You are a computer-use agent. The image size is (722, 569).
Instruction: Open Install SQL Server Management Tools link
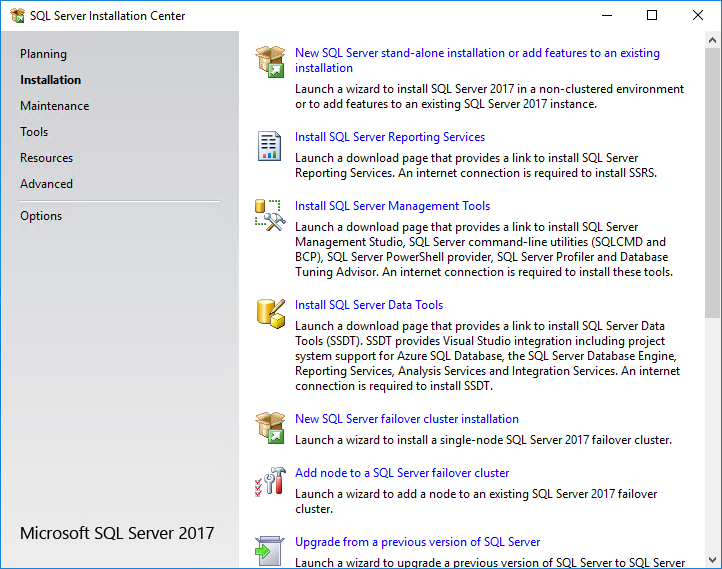pyautogui.click(x=392, y=206)
